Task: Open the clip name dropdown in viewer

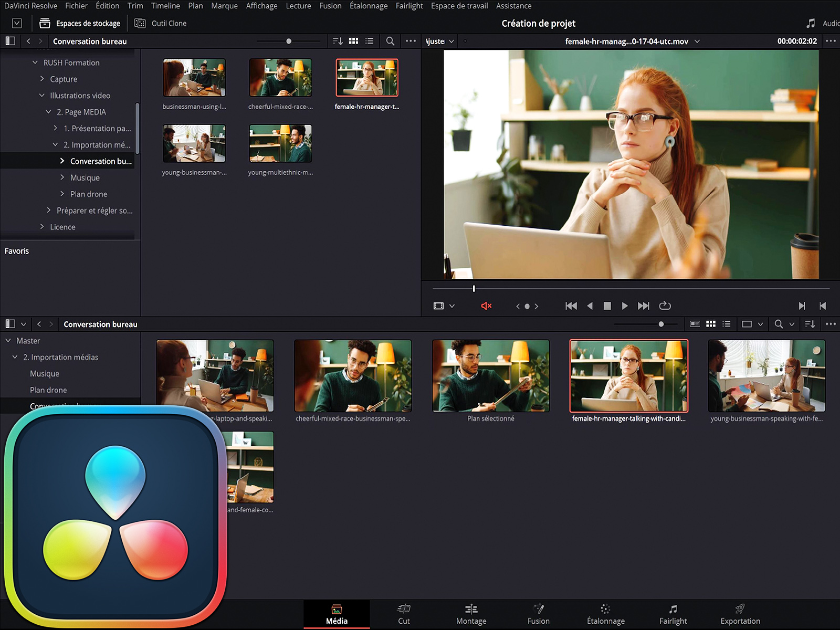Action: (697, 41)
